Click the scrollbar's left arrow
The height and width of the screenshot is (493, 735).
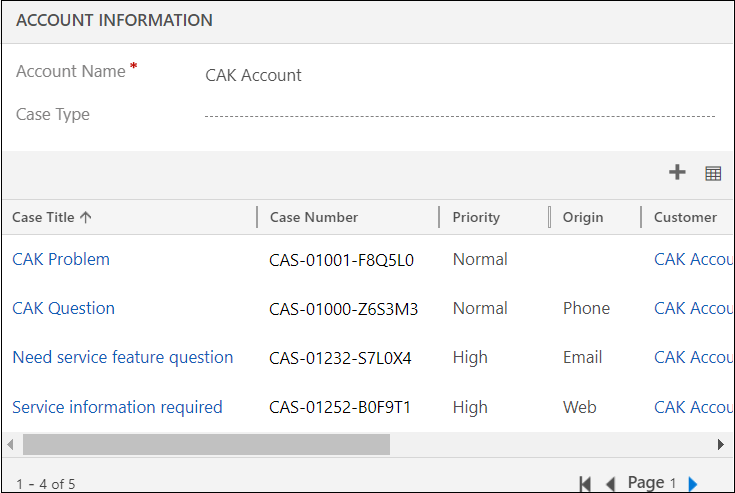tap(11, 444)
